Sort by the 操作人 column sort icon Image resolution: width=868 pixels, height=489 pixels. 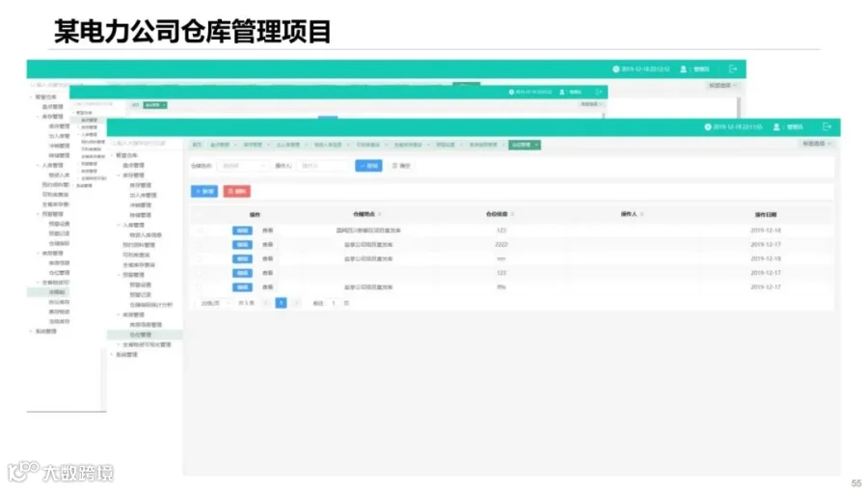tap(641, 214)
